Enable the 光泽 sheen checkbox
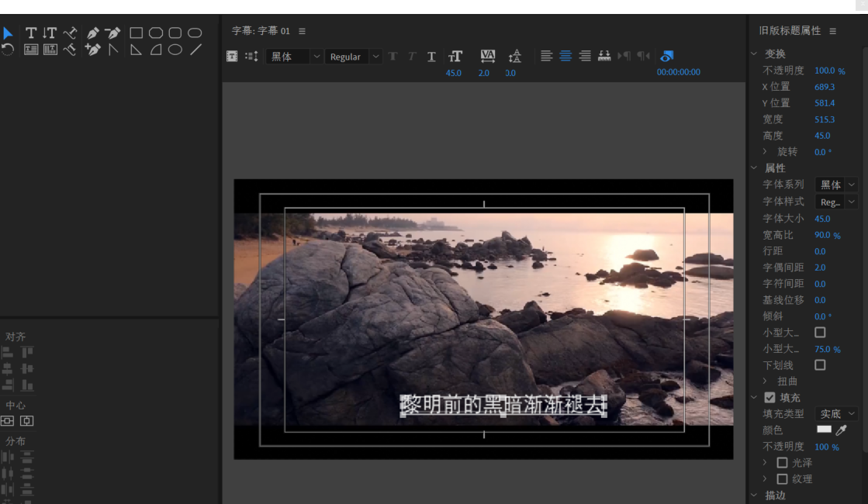This screenshot has width=868, height=504. (782, 462)
